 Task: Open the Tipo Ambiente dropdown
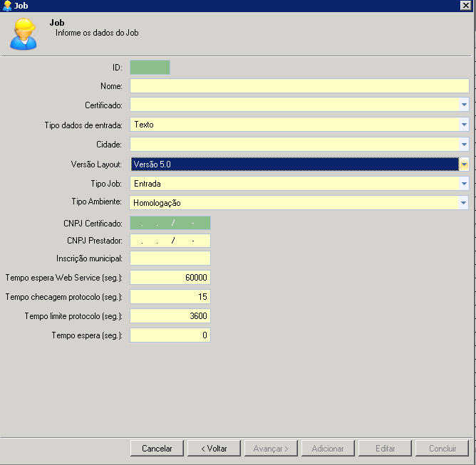point(463,203)
